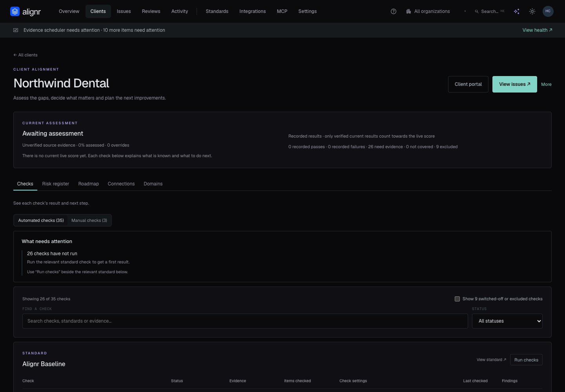The height and width of the screenshot is (392, 565).
Task: Open the HC user avatar menu
Action: (x=548, y=11)
